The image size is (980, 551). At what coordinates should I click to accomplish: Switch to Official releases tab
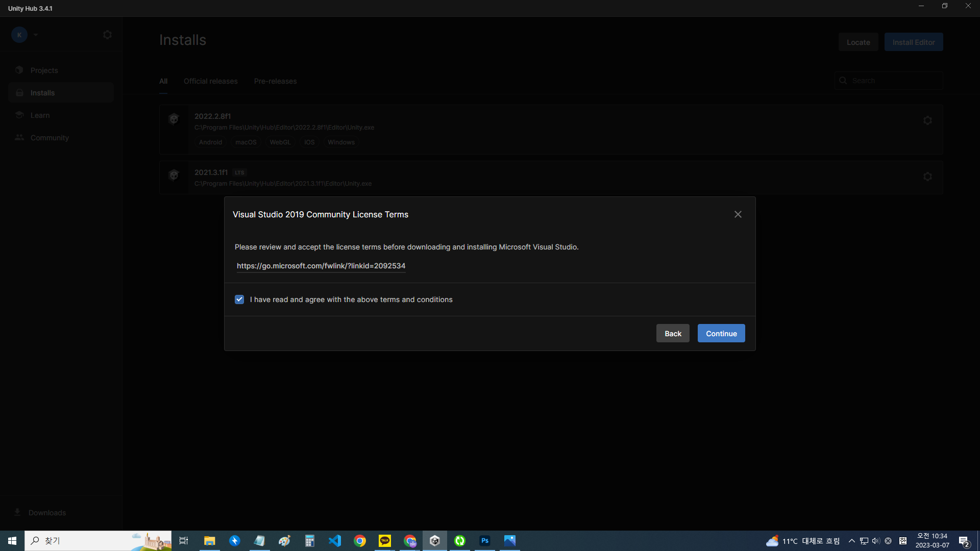(211, 81)
